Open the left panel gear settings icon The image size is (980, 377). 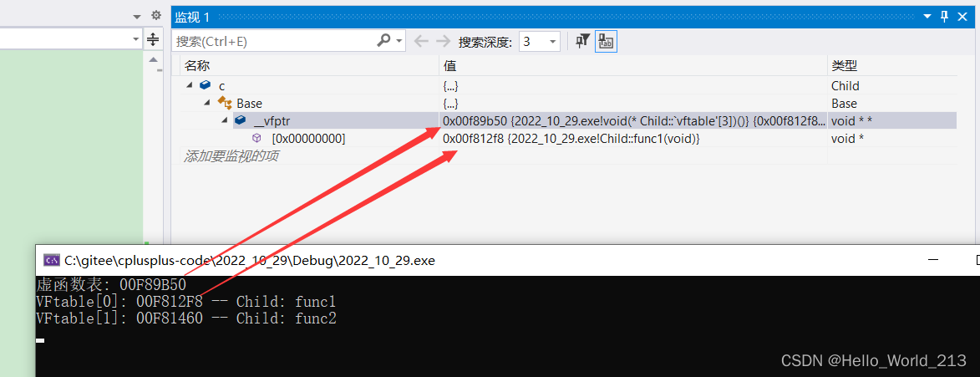[156, 16]
